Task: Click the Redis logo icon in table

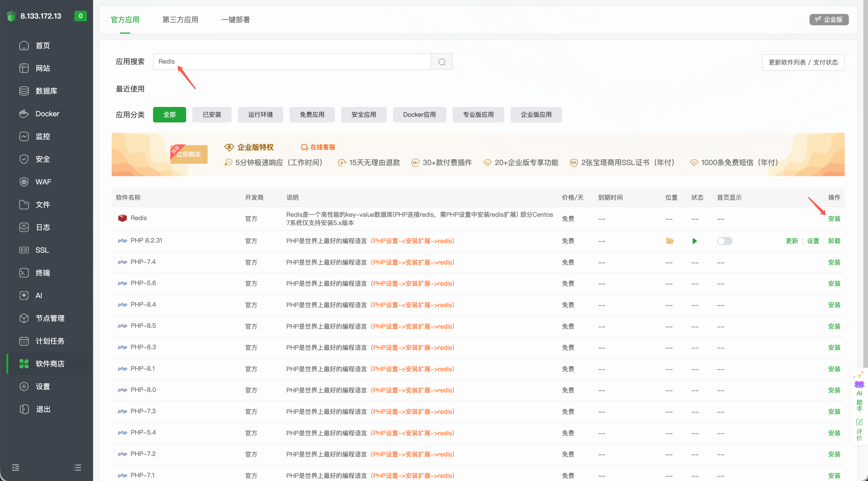Action: (x=122, y=218)
